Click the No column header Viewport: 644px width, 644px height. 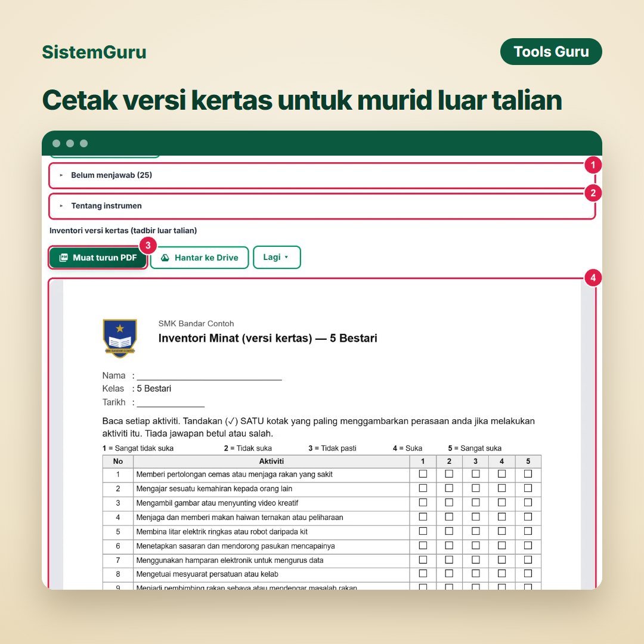(118, 461)
